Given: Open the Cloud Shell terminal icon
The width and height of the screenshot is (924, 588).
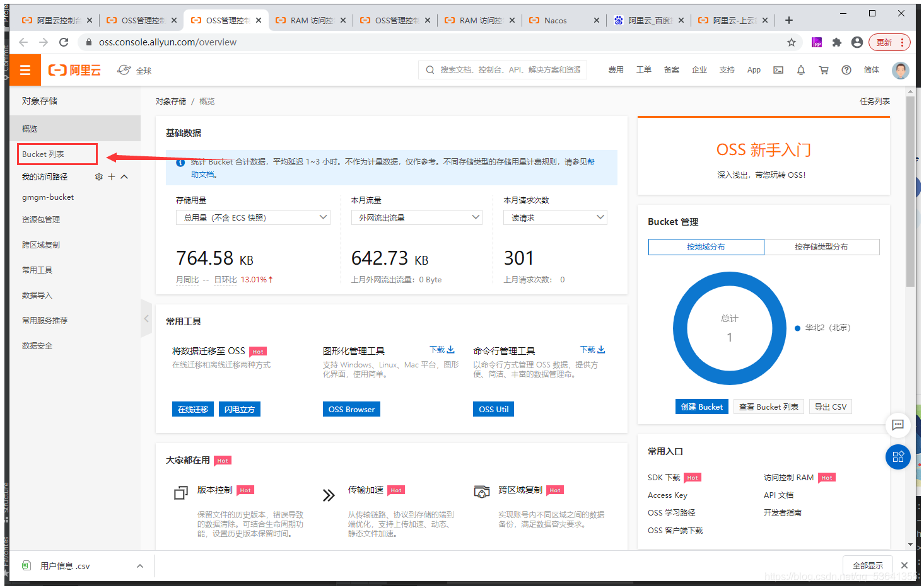Looking at the screenshot, I should [778, 70].
